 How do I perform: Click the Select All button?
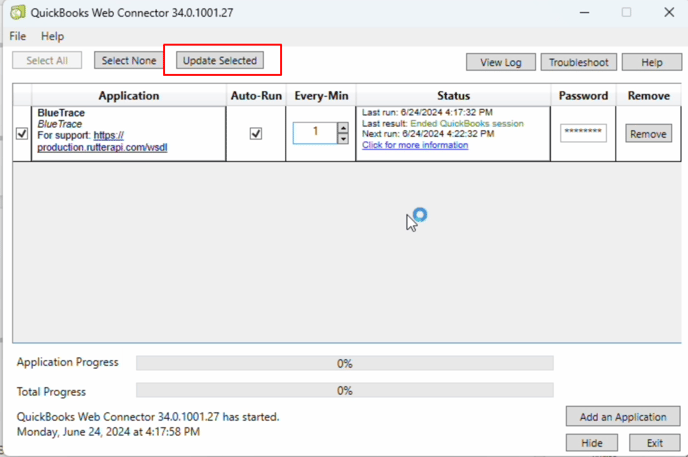[47, 61]
